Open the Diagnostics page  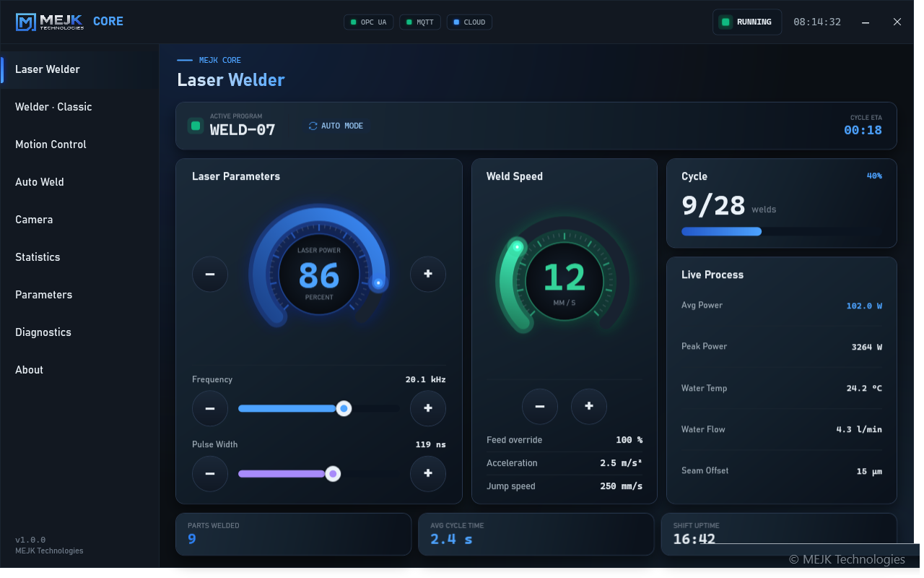(x=79, y=332)
